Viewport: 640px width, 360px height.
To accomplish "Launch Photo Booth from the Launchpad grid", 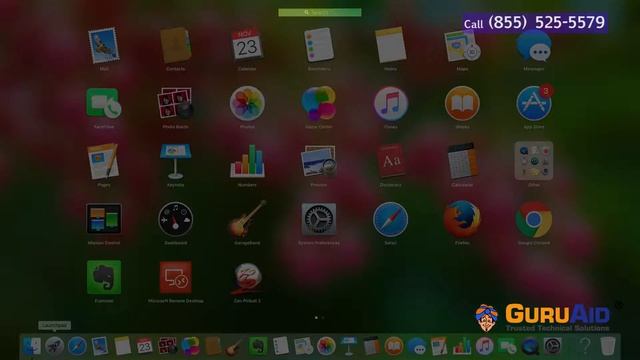I will (176, 103).
